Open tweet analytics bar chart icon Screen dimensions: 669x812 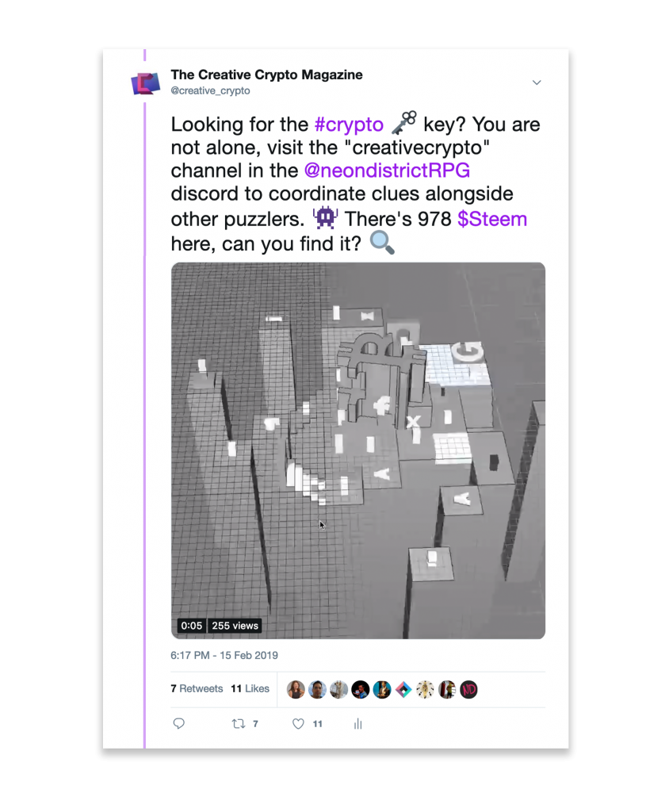(357, 723)
